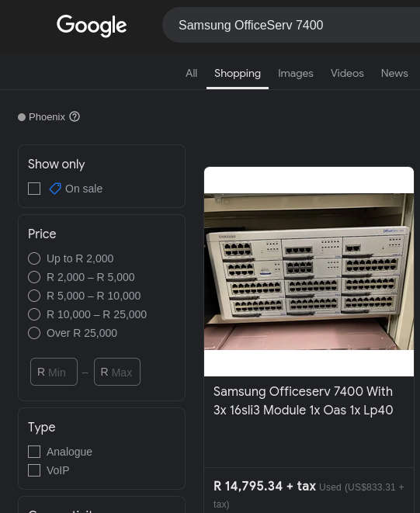Open the Videos tab
Screen dimensions: 420x513
pos(347,73)
